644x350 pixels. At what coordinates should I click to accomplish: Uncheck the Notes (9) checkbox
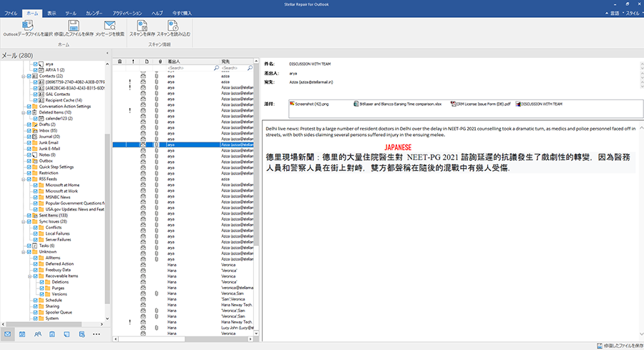click(x=29, y=155)
